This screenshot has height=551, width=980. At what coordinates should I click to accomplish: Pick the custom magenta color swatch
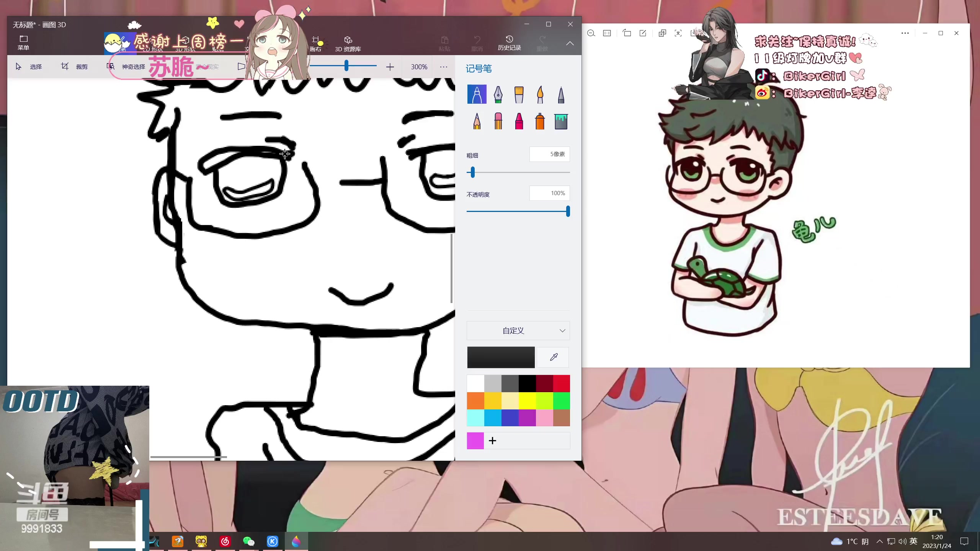(475, 441)
